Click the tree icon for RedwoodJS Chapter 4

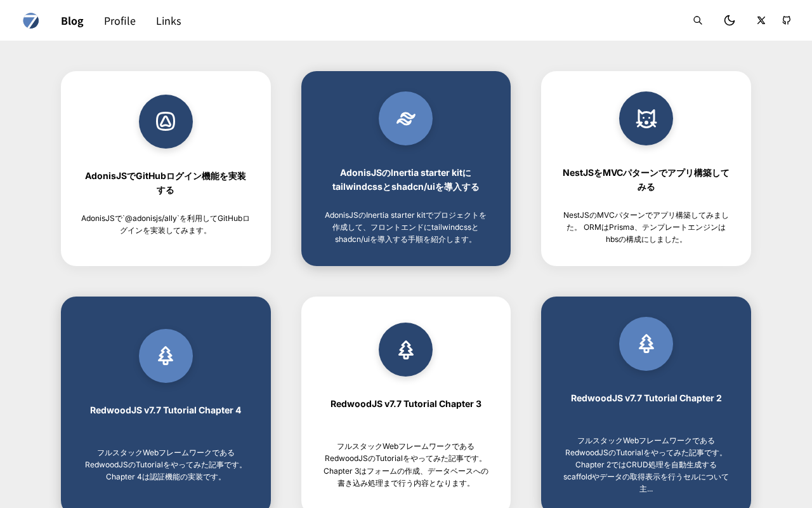[x=166, y=356]
